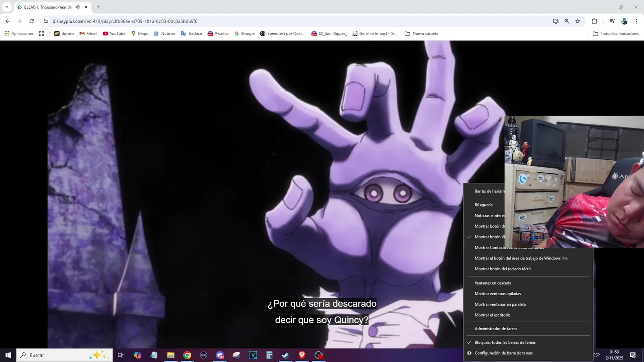Open the Windows Start button
The height and width of the screenshot is (362, 644).
click(8, 355)
